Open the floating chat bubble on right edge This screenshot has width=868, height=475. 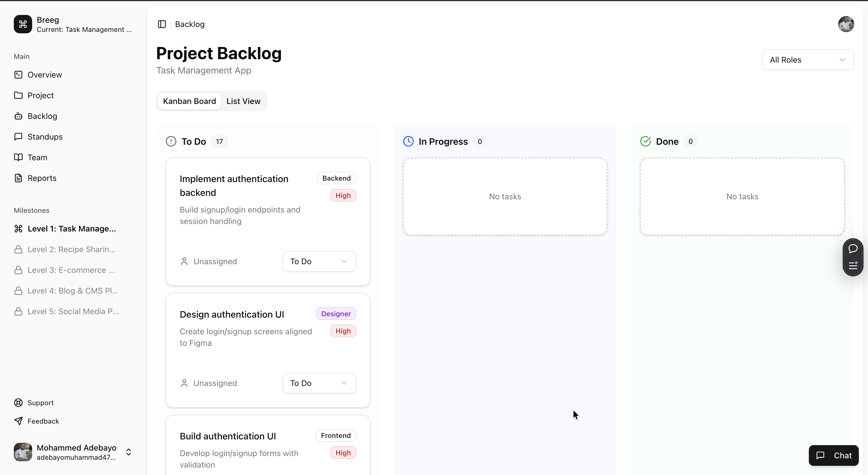point(853,248)
